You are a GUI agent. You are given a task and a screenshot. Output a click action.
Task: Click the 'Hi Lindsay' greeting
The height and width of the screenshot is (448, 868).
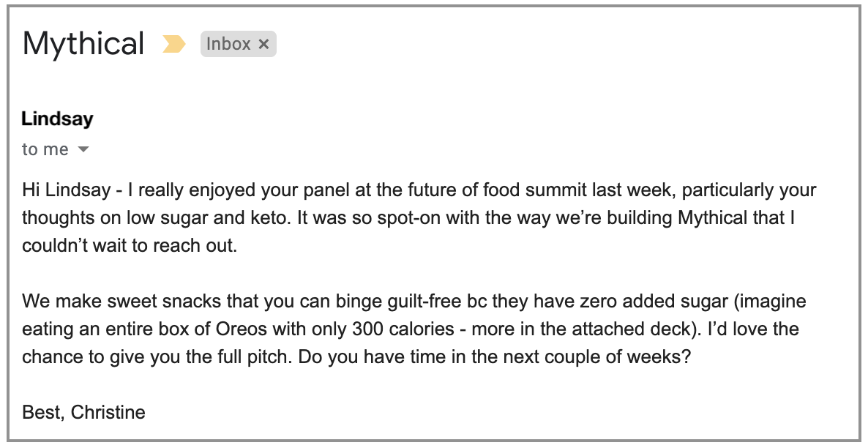click(67, 190)
